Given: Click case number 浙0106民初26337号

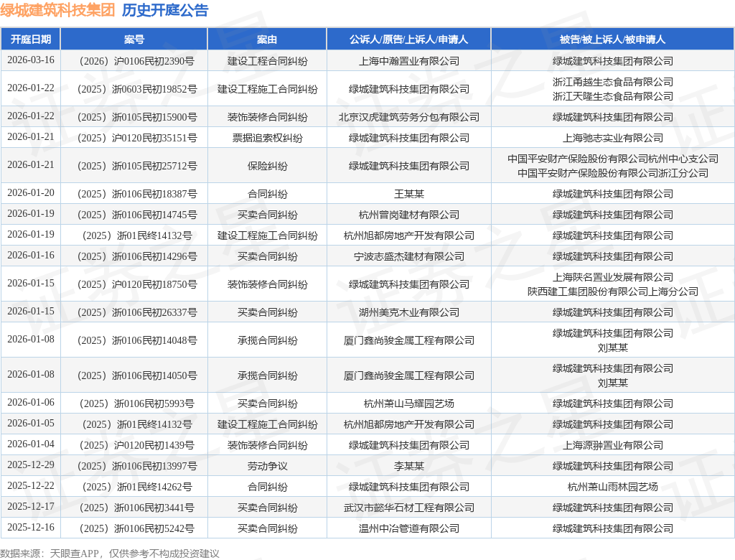Looking at the screenshot, I should click(137, 312).
